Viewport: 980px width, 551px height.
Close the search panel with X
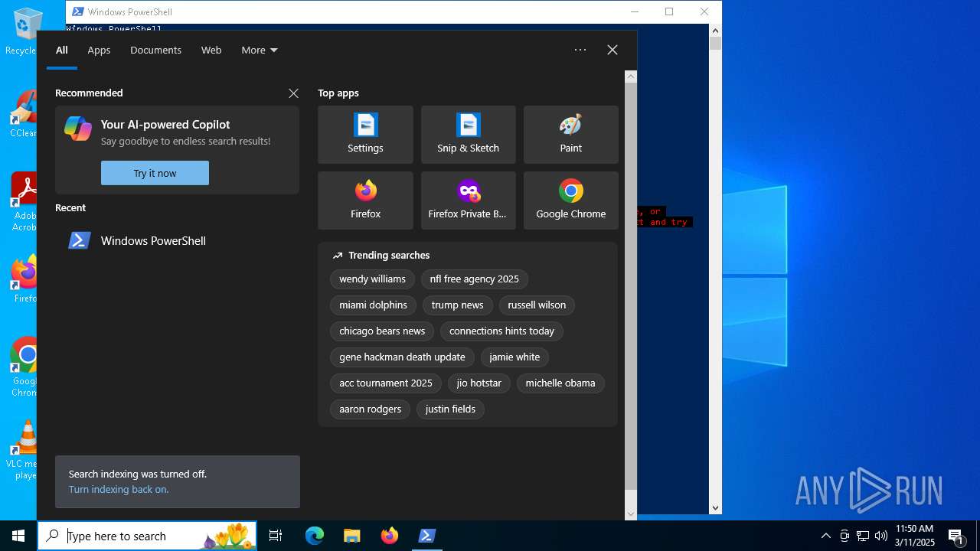click(x=612, y=50)
